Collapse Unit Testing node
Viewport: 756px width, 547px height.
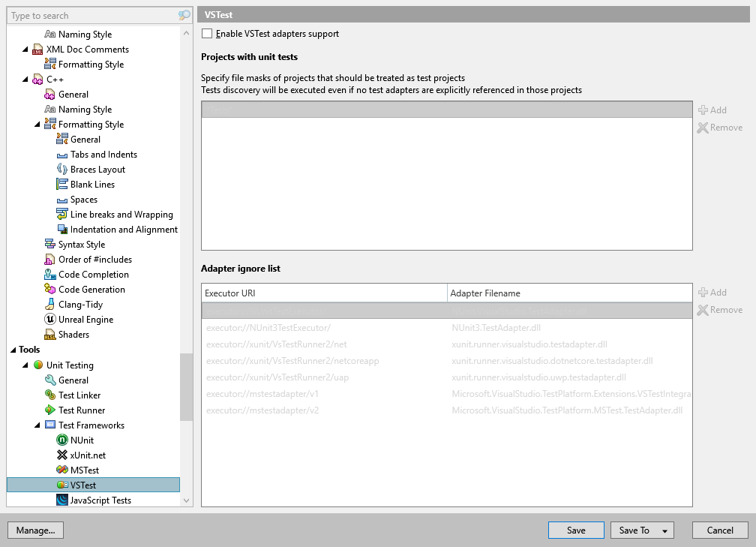25,365
